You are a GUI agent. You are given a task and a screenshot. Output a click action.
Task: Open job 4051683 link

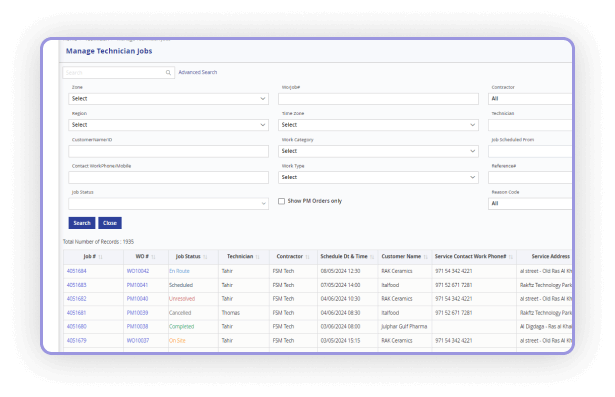[76, 285]
